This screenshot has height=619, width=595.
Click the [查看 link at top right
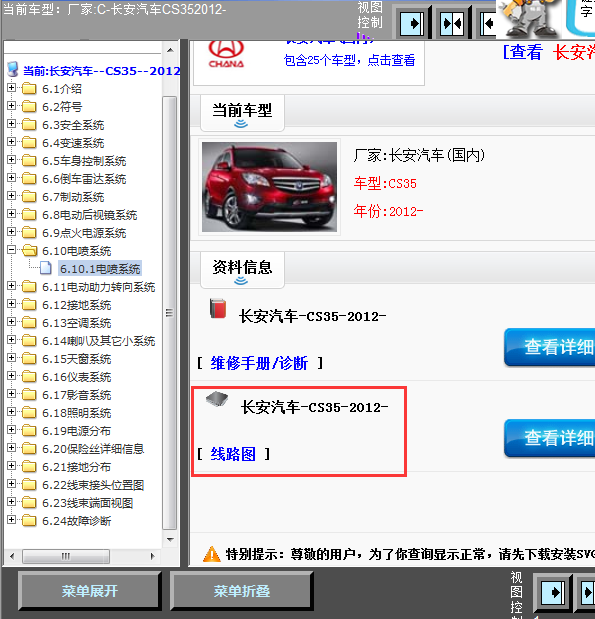coord(522,52)
